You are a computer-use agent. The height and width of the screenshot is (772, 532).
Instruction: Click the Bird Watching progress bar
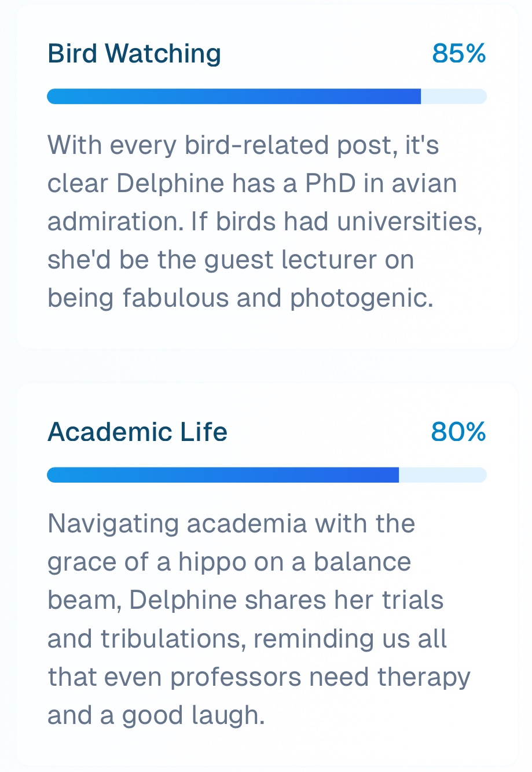coord(234,97)
